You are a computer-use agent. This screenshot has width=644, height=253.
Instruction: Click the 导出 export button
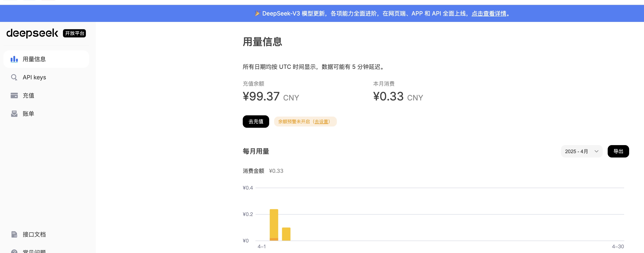click(618, 151)
